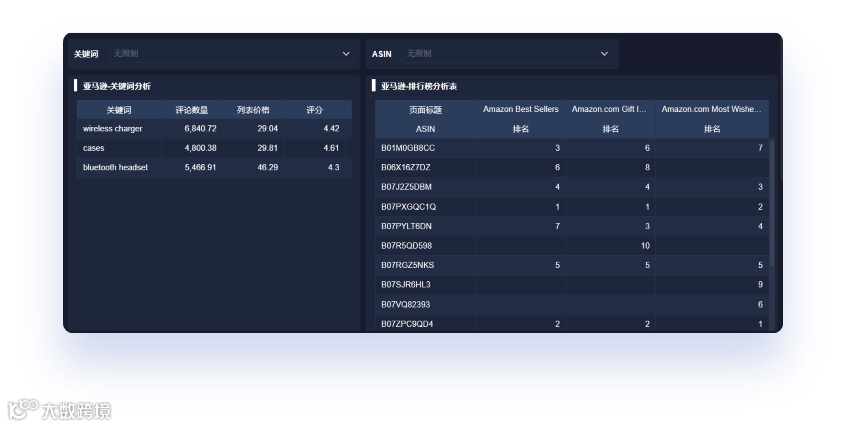846x427 pixels.
Task: Select ASIN B07ZPC9QD4 row
Action: coord(572,323)
